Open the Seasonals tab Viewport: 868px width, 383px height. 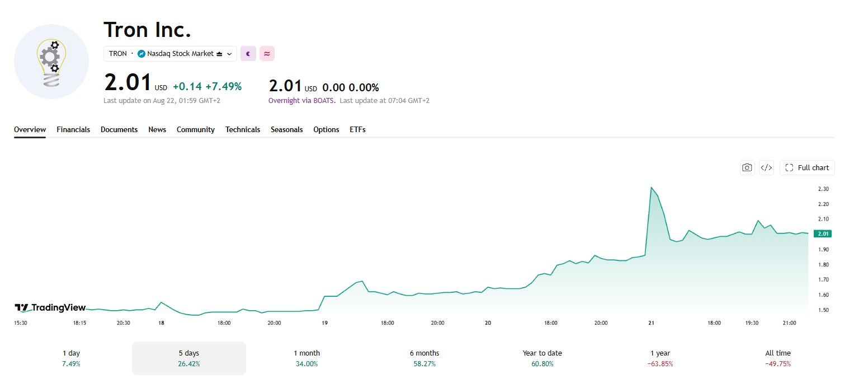pos(287,129)
